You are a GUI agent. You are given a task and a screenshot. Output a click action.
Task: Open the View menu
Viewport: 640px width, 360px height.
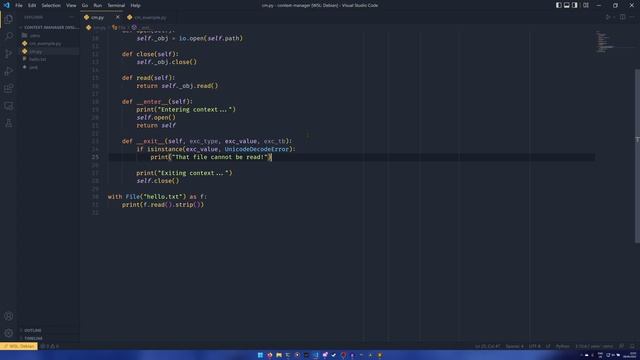71,5
